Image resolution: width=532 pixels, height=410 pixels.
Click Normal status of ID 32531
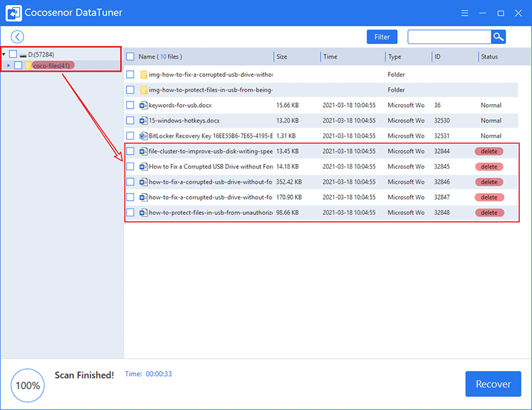coord(491,135)
